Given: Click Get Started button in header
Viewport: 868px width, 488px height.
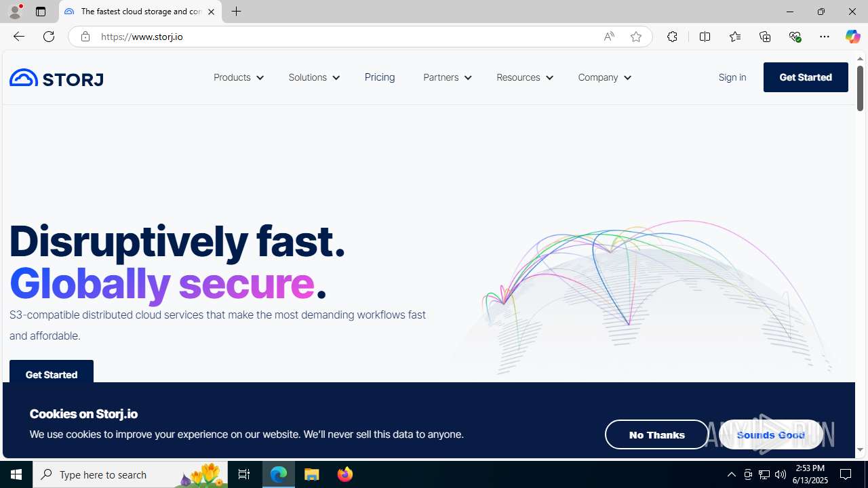Looking at the screenshot, I should (806, 77).
